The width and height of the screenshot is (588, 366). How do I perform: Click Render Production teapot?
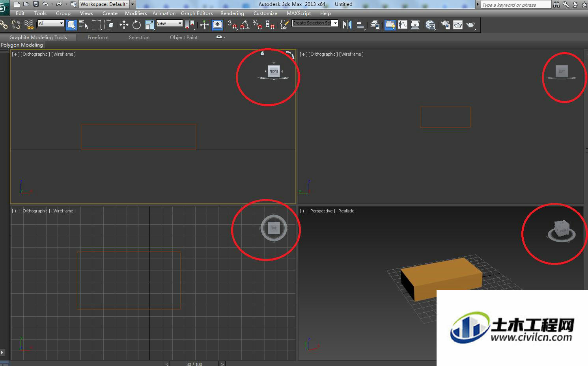point(471,25)
